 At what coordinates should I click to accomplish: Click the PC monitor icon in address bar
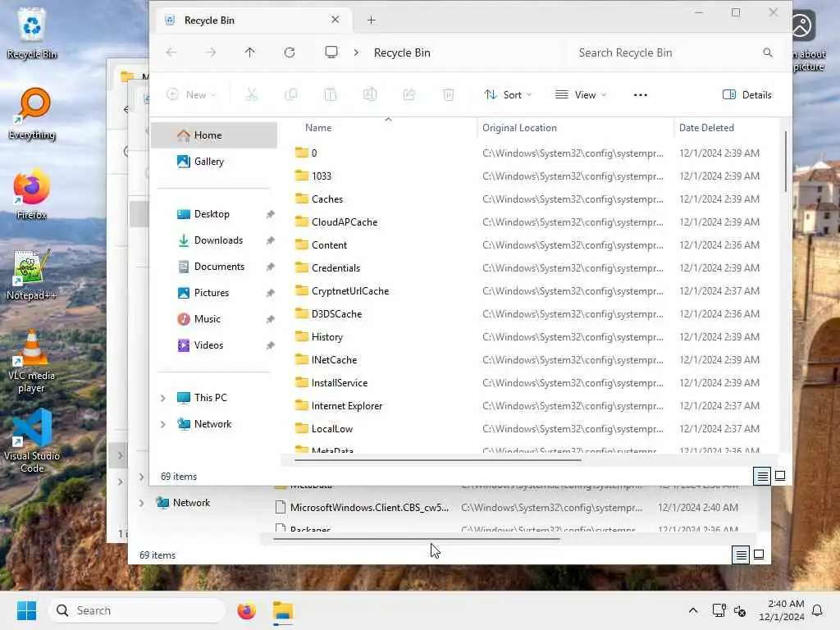point(331,52)
